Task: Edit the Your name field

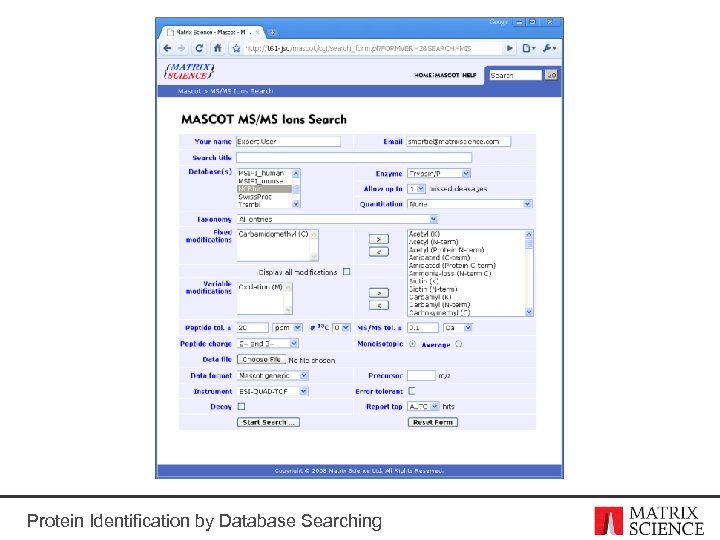Action: click(288, 141)
